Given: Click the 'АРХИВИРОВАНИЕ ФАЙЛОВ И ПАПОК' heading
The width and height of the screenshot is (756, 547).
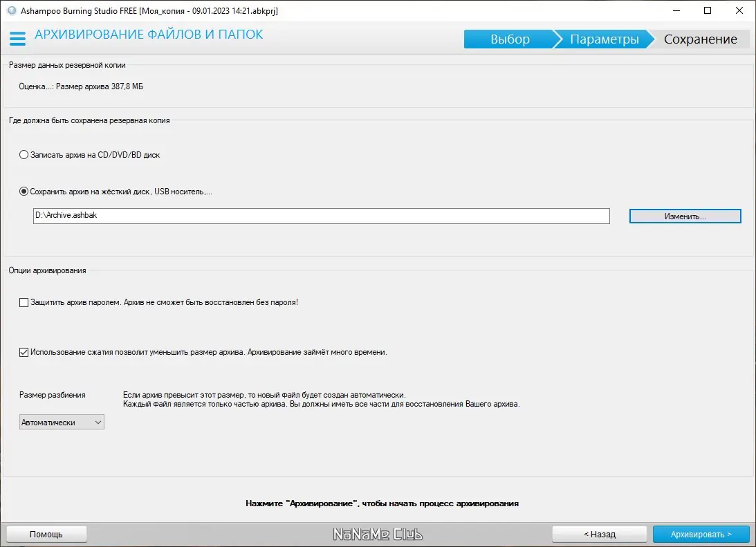Looking at the screenshot, I should pyautogui.click(x=149, y=35).
